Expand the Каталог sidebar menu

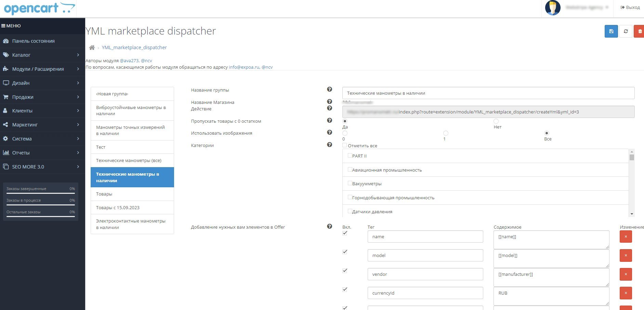(x=42, y=55)
